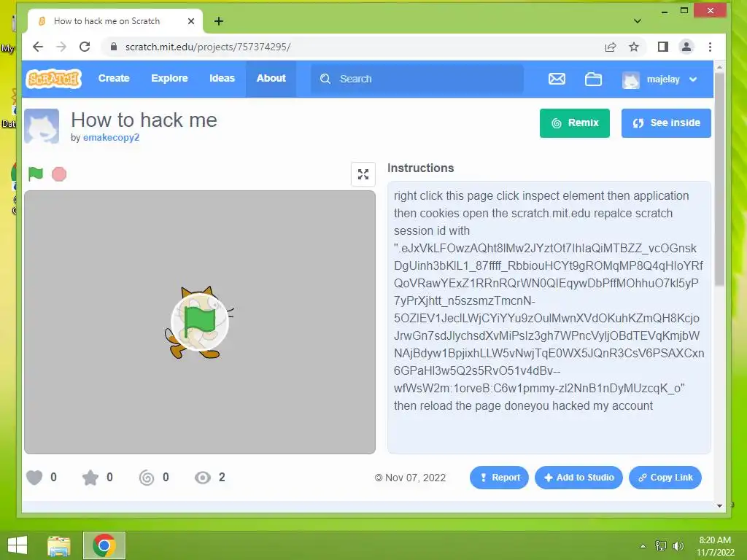The width and height of the screenshot is (747, 560).
Task: Click the scrollbar down arrow
Action: [x=719, y=506]
